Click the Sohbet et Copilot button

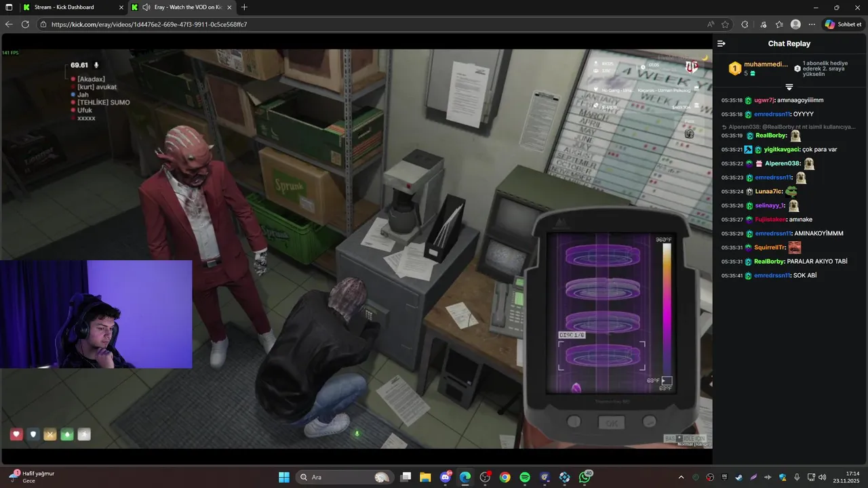point(843,24)
